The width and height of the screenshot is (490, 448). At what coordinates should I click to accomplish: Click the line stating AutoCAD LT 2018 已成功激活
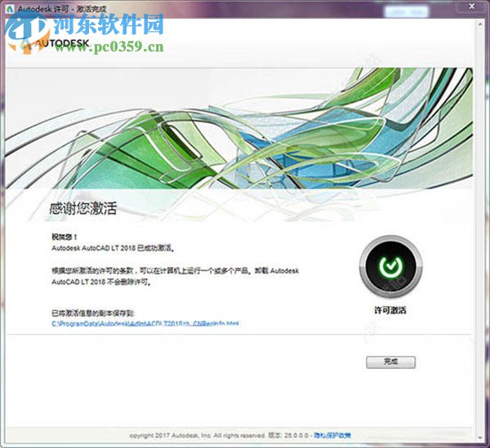tap(113, 248)
